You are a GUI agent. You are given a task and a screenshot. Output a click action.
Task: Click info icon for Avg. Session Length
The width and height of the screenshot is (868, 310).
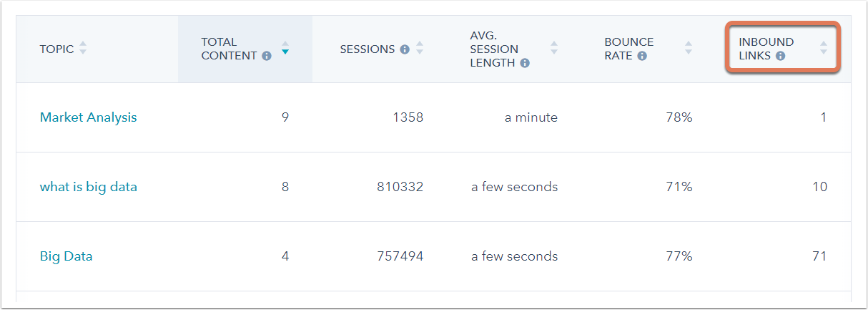click(525, 63)
